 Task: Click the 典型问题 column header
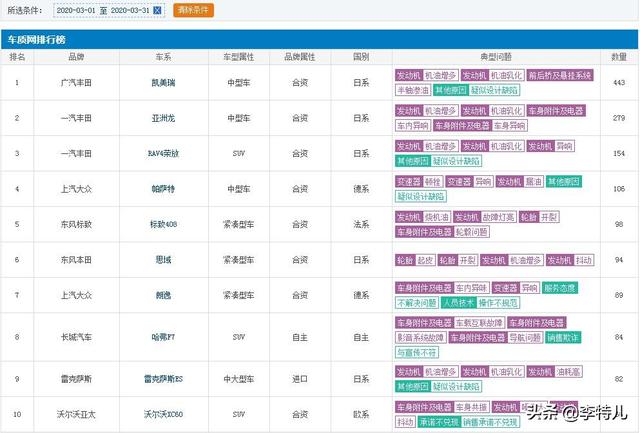coord(496,57)
